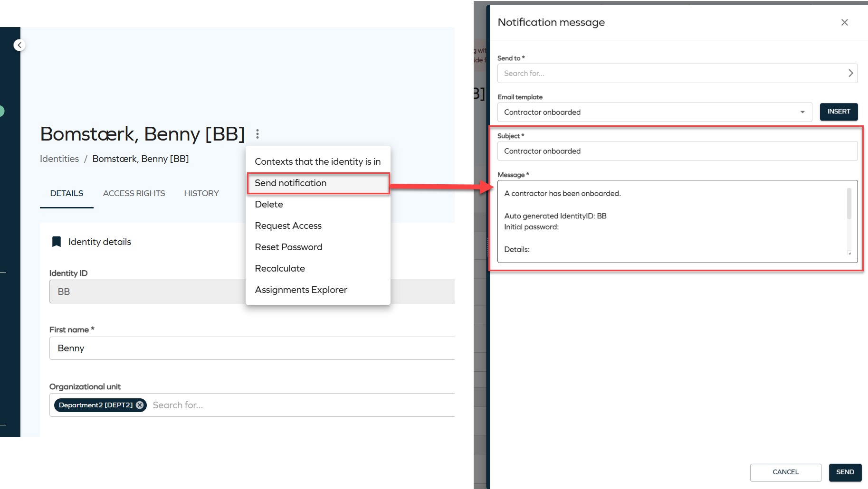Image resolution: width=868 pixels, height=489 pixels.
Task: Remove the Department2 [DEPT2] chip
Action: (139, 404)
